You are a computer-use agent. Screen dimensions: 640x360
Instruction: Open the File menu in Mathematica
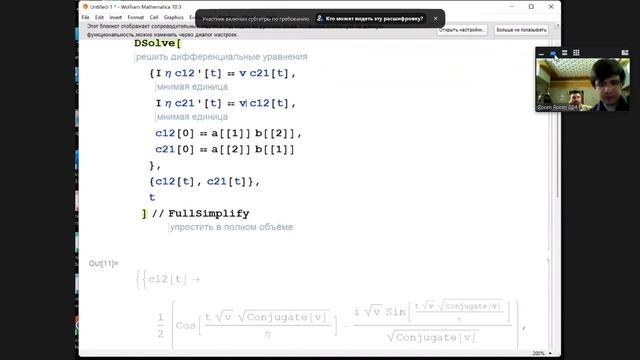[x=85, y=18]
